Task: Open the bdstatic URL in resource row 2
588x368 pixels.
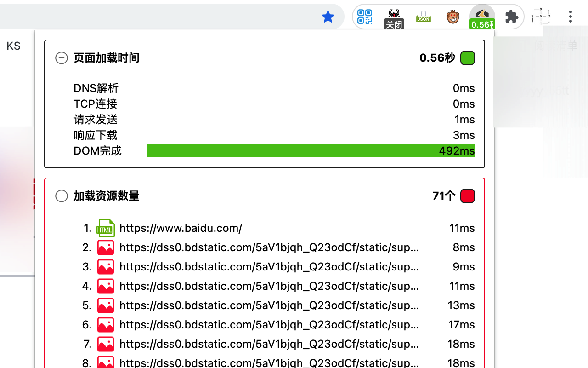Action: coord(269,247)
